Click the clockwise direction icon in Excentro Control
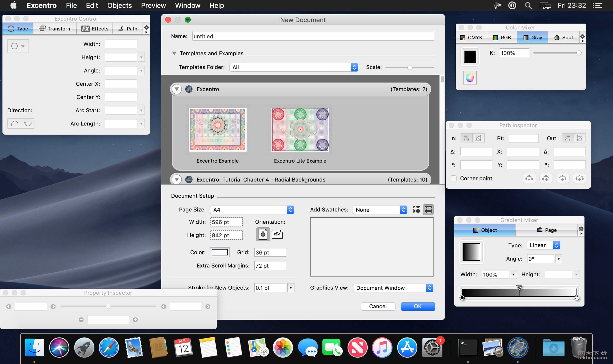613x364 pixels. click(x=28, y=124)
